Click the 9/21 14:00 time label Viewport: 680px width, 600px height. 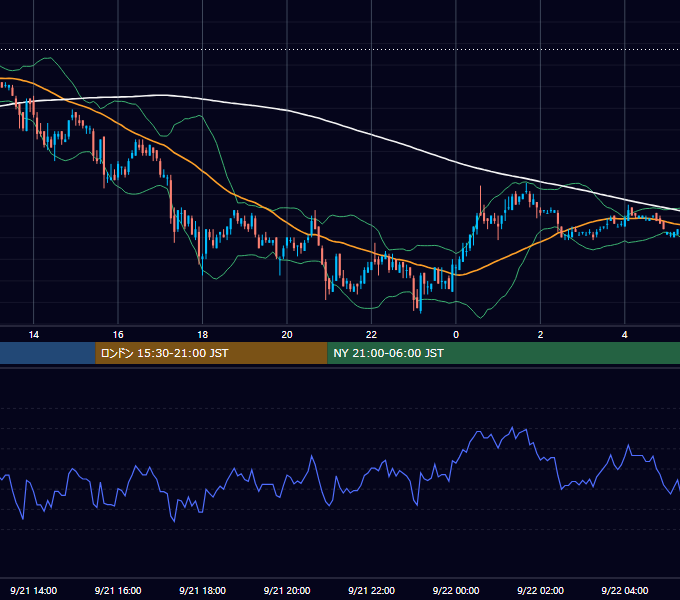coord(33,590)
